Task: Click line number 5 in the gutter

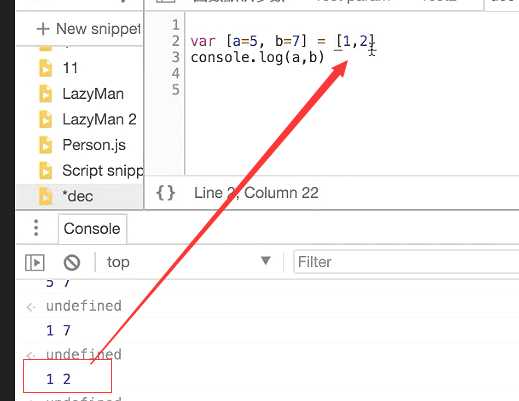Action: tap(175, 90)
